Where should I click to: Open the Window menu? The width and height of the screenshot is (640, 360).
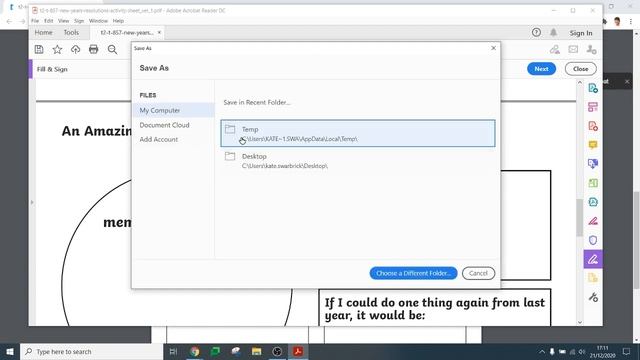tap(98, 21)
